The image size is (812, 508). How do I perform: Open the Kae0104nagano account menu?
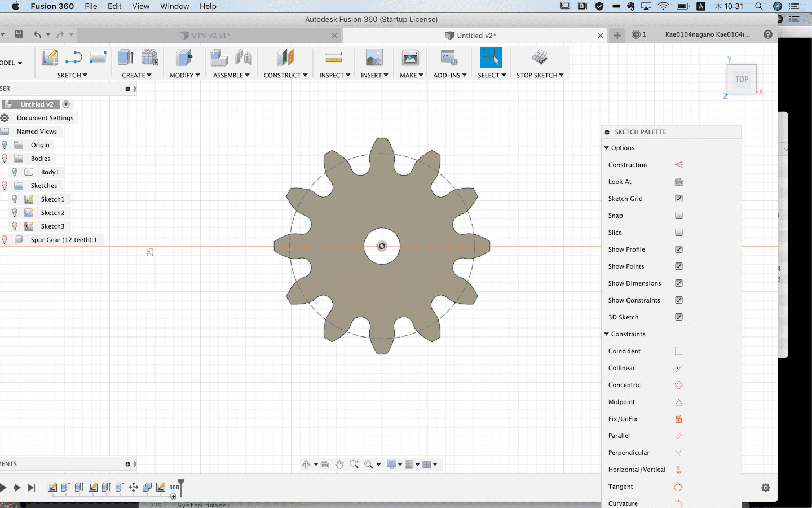click(708, 34)
